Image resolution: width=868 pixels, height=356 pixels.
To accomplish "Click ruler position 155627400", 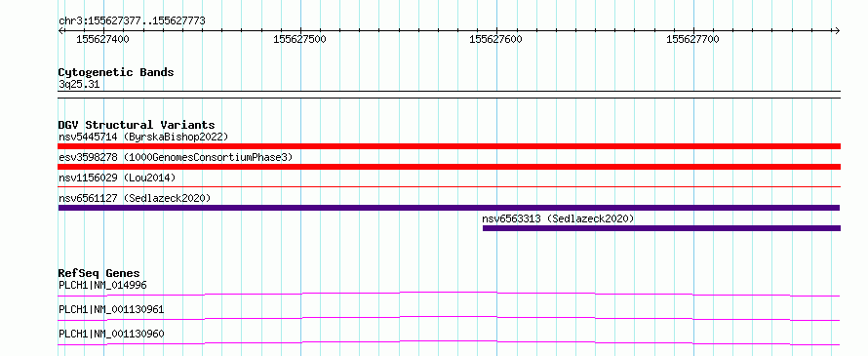I will click(x=103, y=39).
